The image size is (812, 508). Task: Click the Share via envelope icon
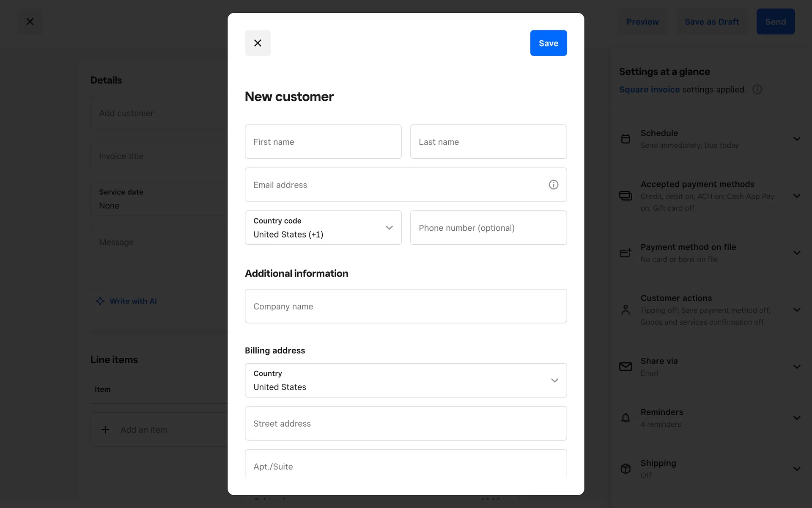point(625,367)
